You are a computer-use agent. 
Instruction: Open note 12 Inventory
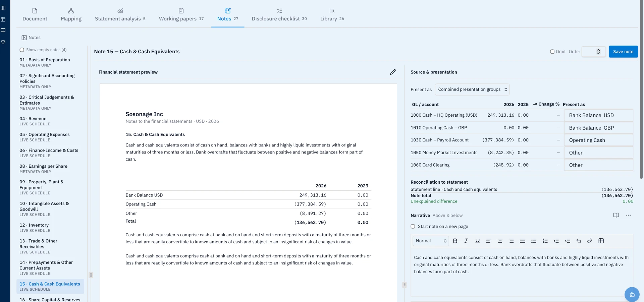click(x=50, y=228)
